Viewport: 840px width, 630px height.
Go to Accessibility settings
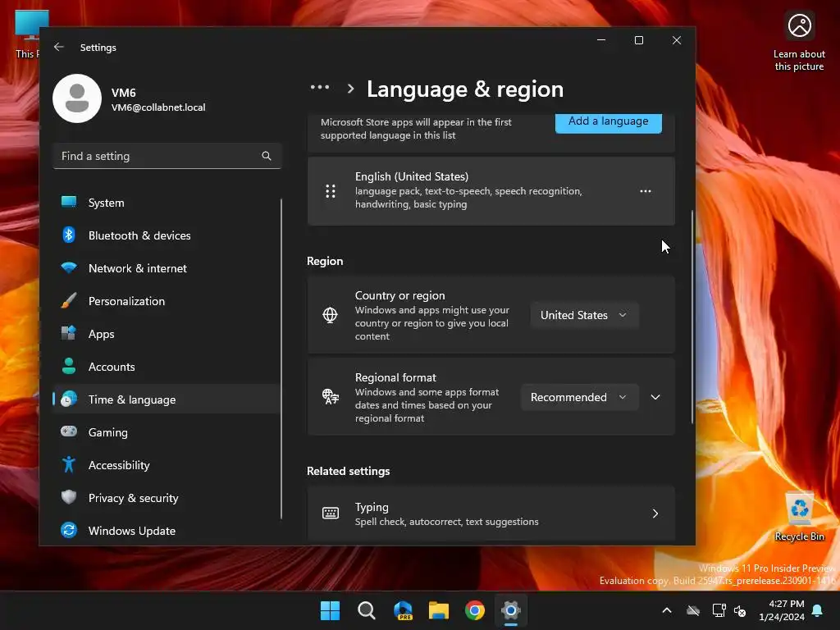click(166, 465)
